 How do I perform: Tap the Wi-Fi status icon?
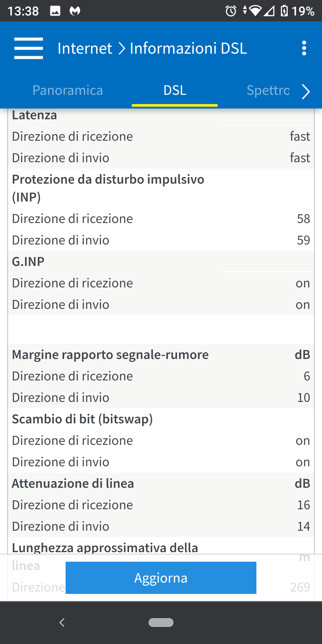point(255,11)
